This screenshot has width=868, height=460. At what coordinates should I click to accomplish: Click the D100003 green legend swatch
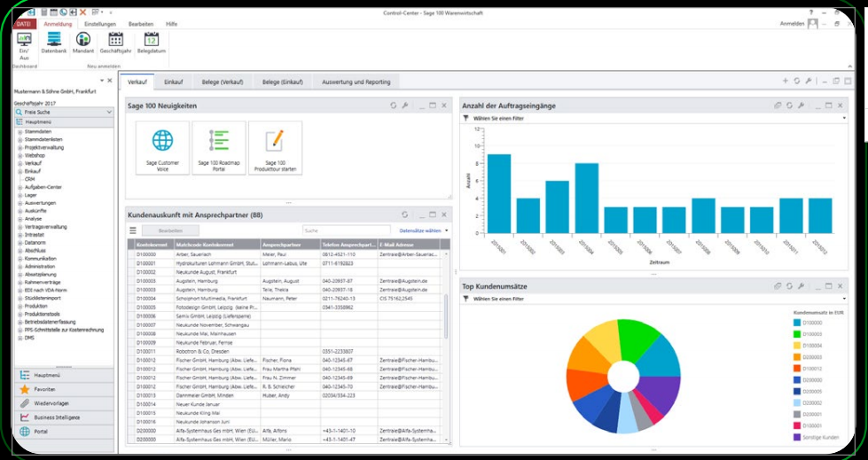click(x=796, y=334)
